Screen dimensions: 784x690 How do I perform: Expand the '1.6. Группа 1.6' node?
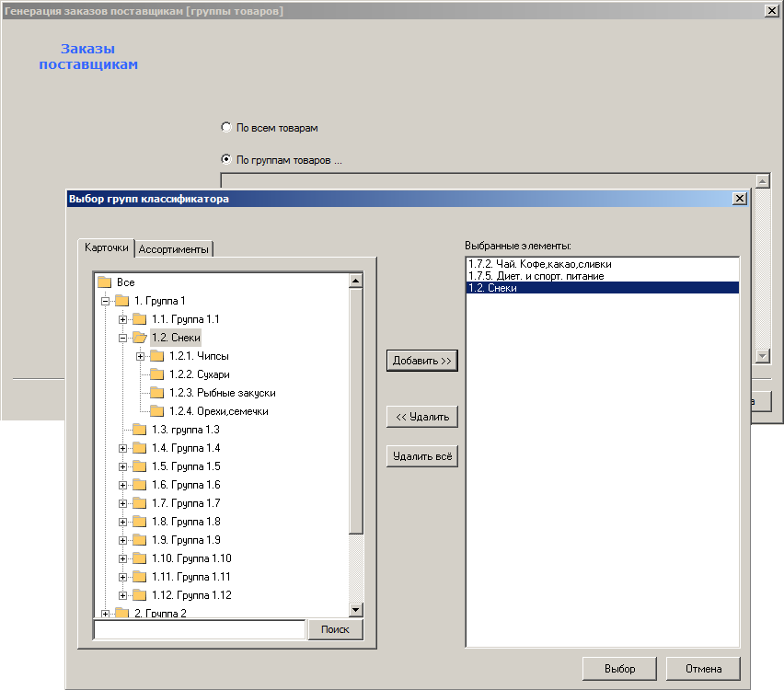pyautogui.click(x=122, y=485)
